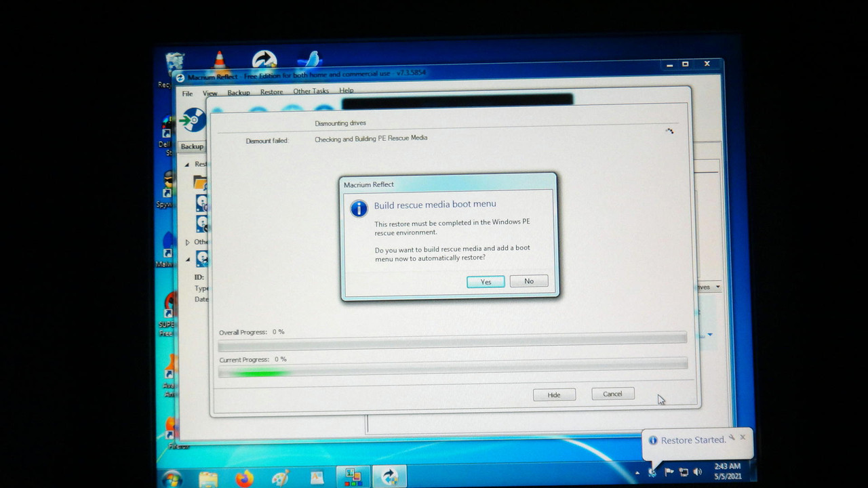Open the VLC media player desktop icon

(x=219, y=60)
